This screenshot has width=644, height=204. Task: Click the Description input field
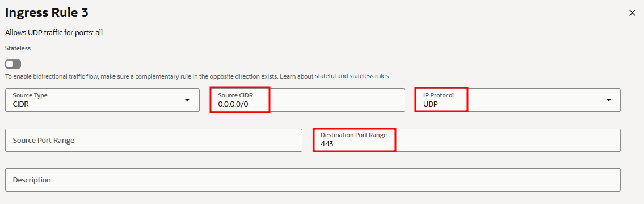pos(313,180)
